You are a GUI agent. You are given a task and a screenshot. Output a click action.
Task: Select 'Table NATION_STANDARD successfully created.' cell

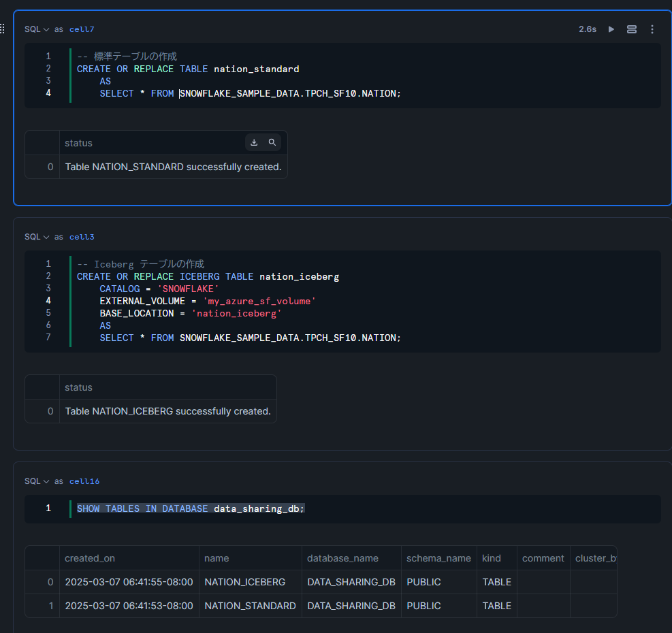pos(173,167)
